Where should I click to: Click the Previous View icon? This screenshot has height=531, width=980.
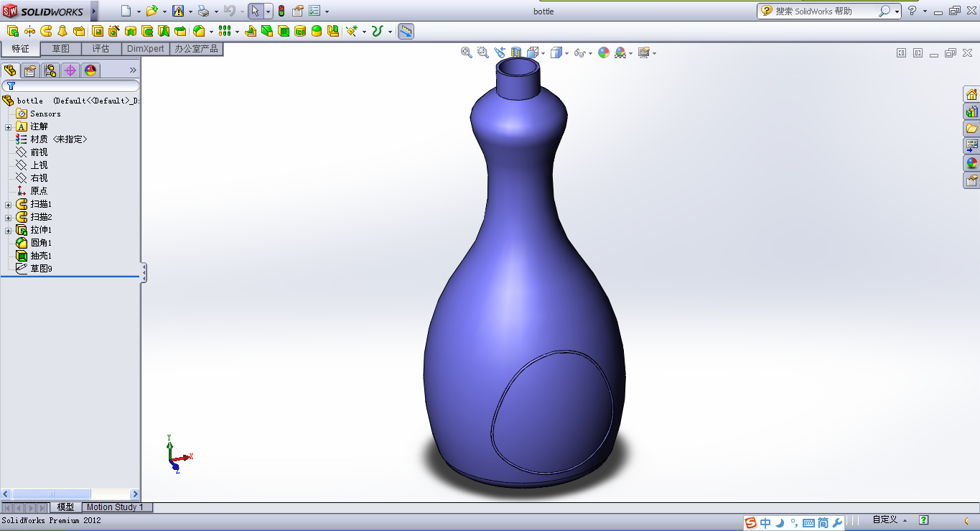500,52
